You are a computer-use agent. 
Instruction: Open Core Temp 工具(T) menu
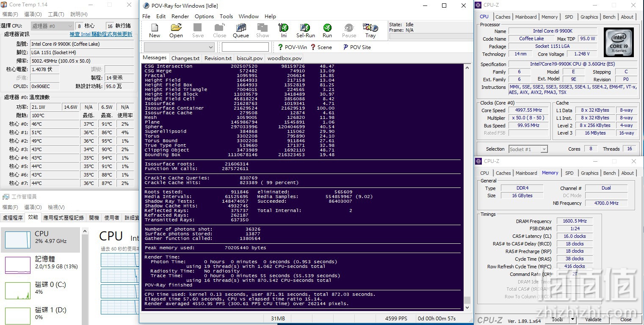pyautogui.click(x=56, y=14)
